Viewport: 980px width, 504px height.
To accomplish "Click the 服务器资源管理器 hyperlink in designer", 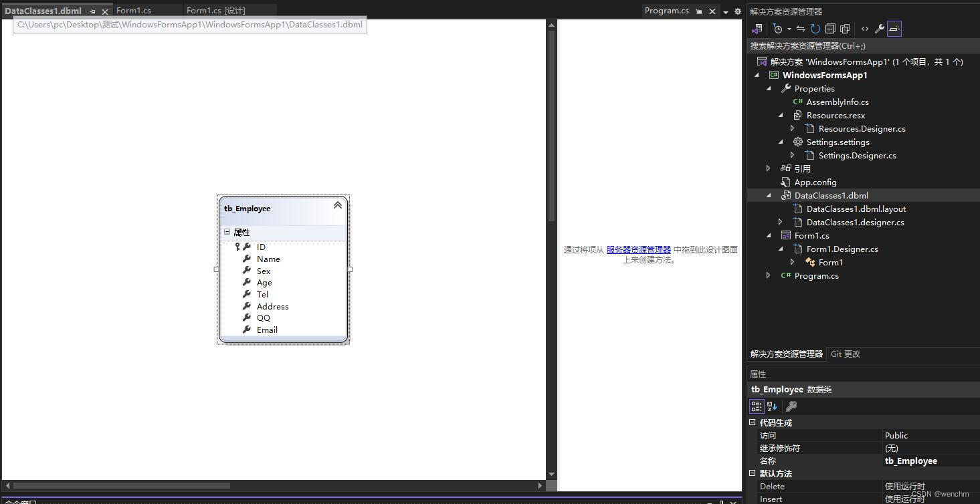I will click(x=639, y=249).
